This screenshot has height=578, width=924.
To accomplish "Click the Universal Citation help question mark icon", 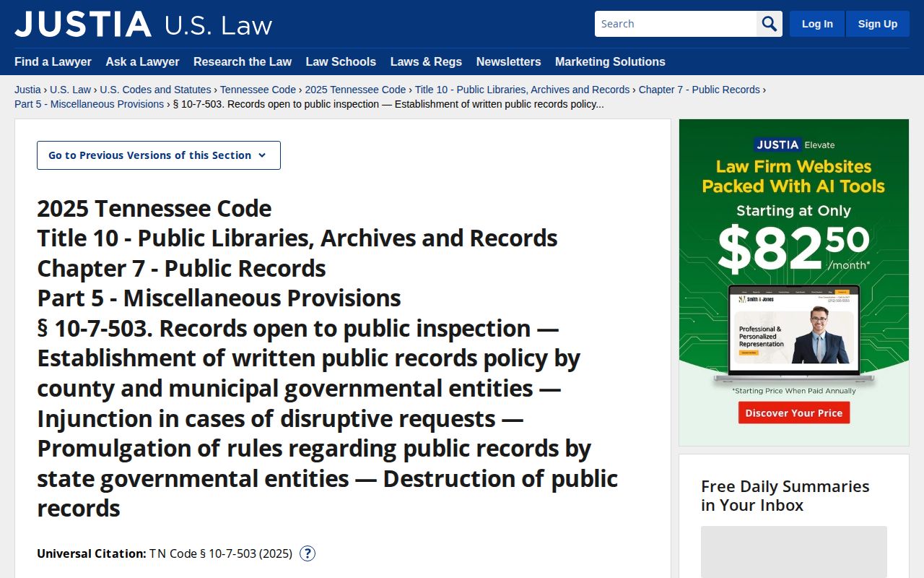I will coord(308,553).
